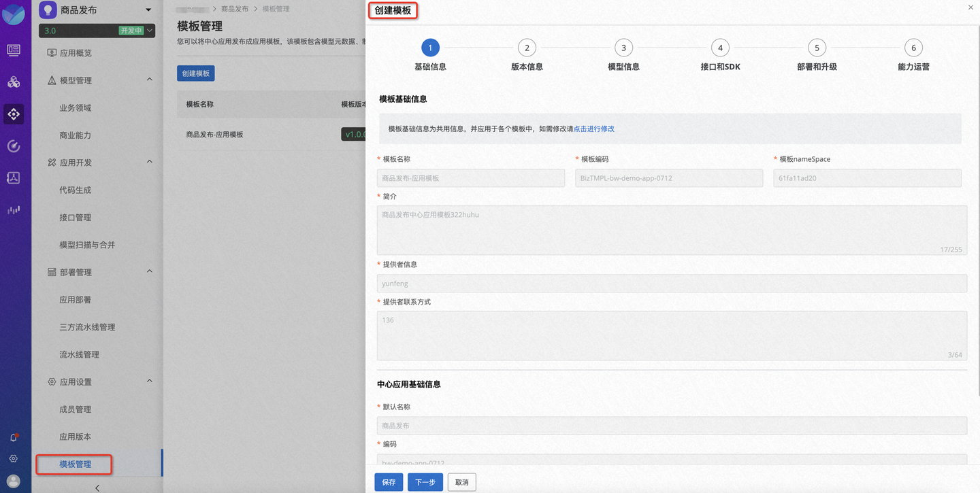The width and height of the screenshot is (980, 493).
Task: Select 代码生成 in the sidebar menu
Action: point(76,190)
